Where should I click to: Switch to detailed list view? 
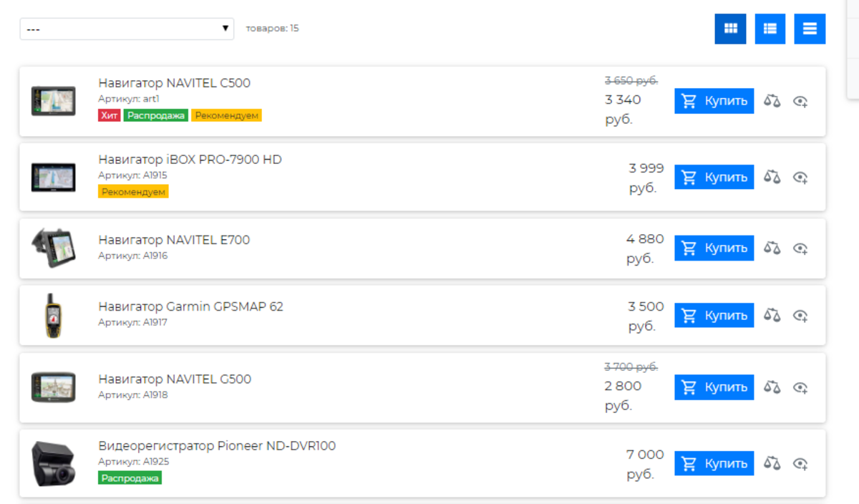[770, 29]
